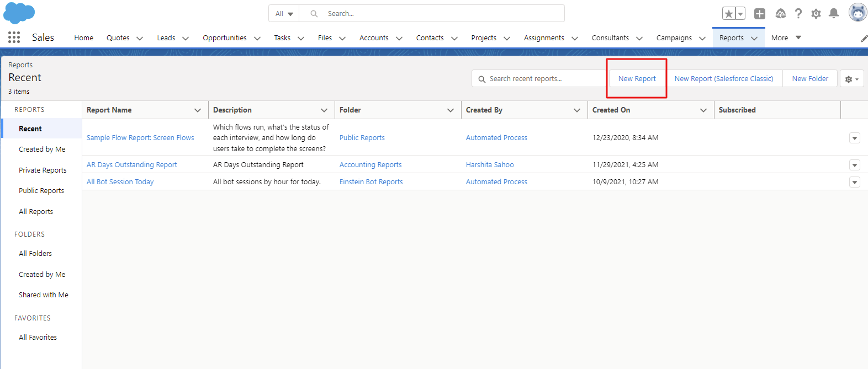Open the Created On column menu
This screenshot has width=868, height=369.
coord(703,110)
